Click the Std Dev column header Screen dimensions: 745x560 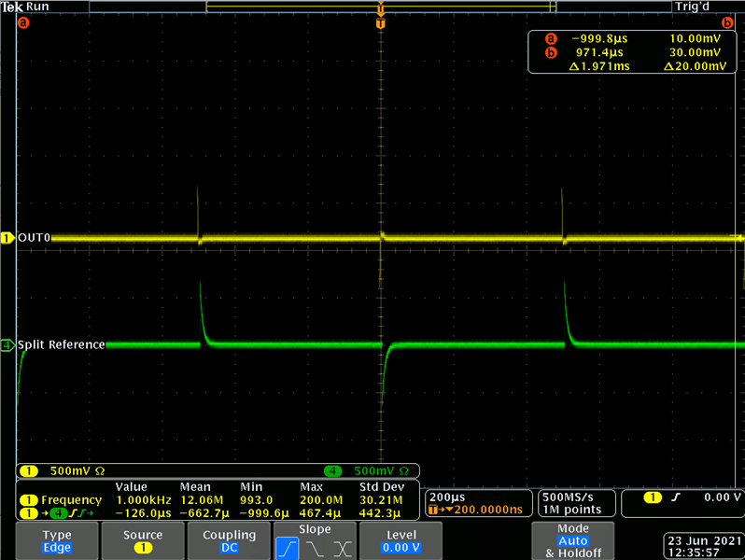382,487
